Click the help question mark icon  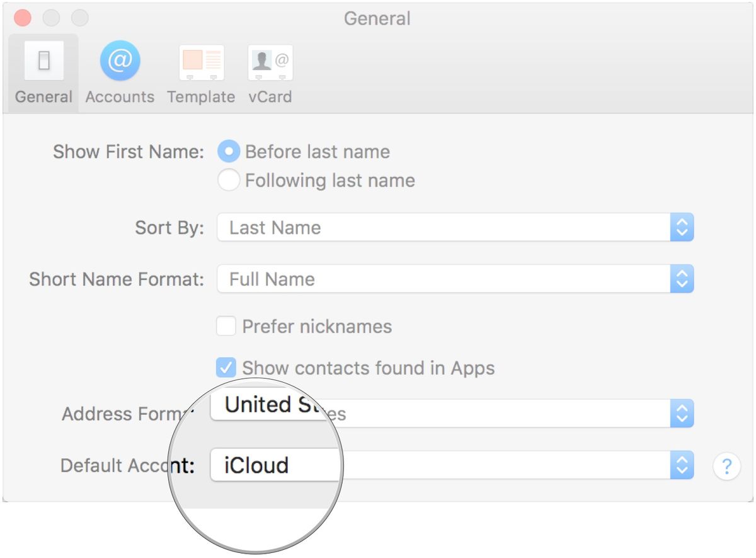[727, 466]
